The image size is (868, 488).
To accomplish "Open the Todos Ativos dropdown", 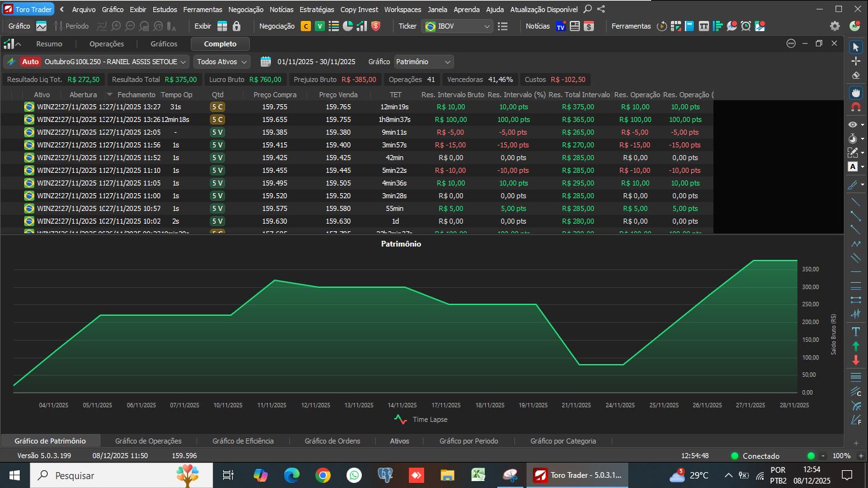I will pyautogui.click(x=222, y=62).
